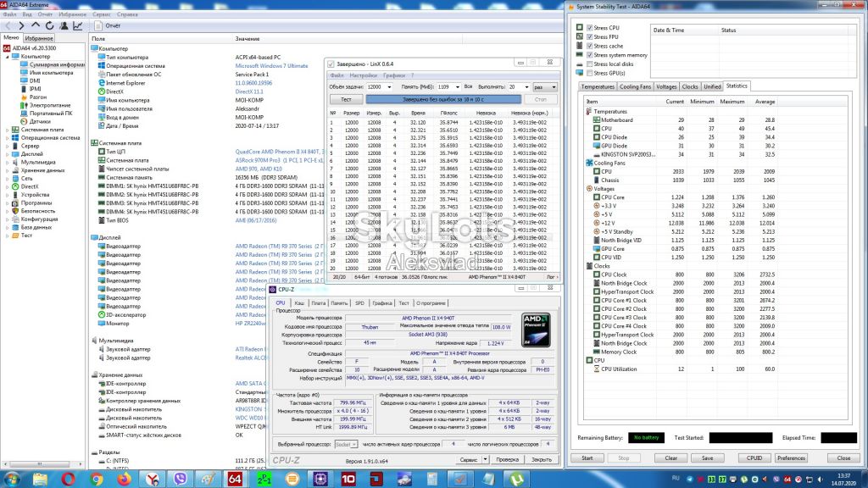Image resolution: width=868 pixels, height=488 pixels.
Task: Open LinX Память (МиБ) dropdown
Action: (457, 87)
